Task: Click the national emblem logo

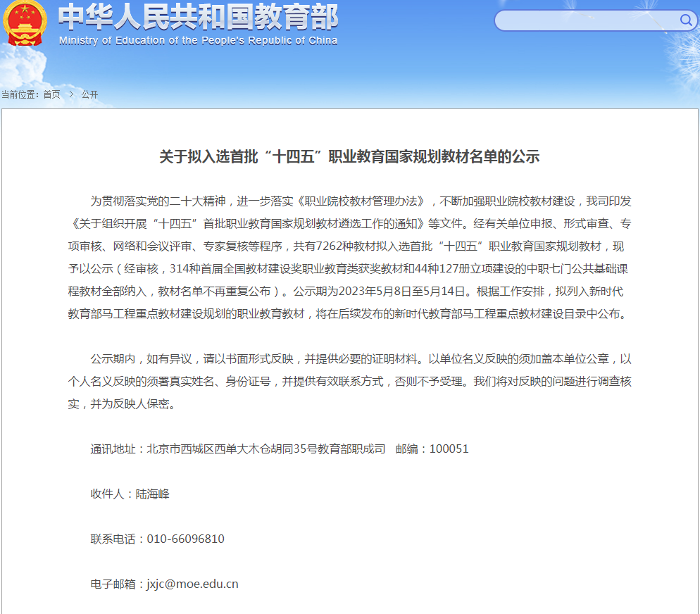Action: pyautogui.click(x=25, y=23)
